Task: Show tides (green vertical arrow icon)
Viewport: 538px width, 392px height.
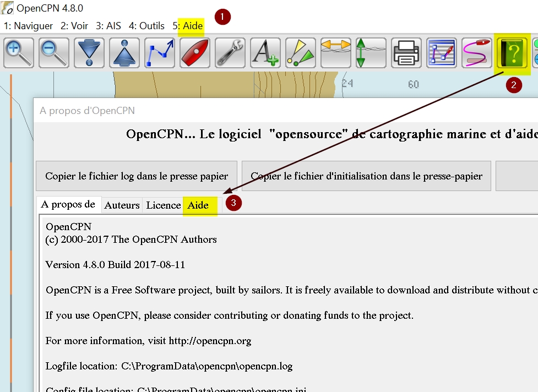Action: 371,53
